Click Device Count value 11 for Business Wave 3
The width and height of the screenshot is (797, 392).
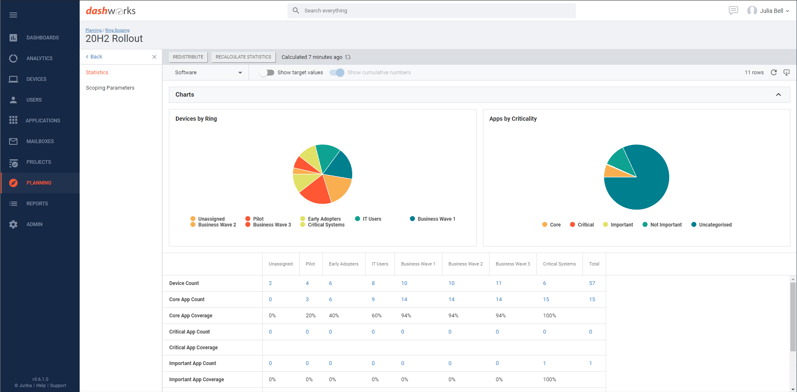coord(498,284)
